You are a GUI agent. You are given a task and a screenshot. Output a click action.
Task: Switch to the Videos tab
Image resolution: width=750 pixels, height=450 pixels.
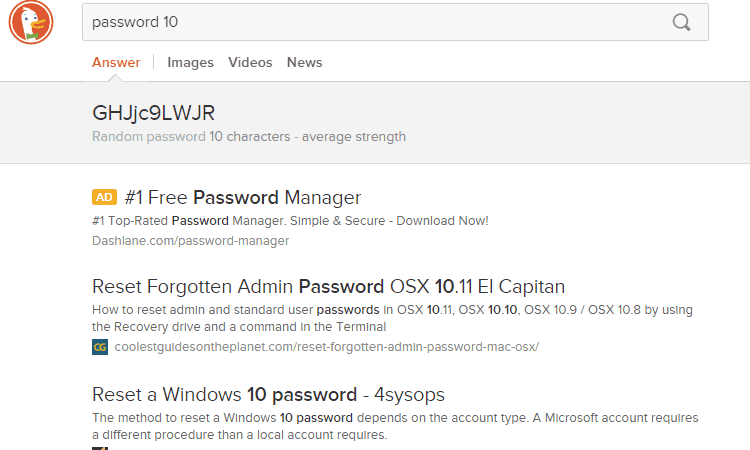pos(250,62)
